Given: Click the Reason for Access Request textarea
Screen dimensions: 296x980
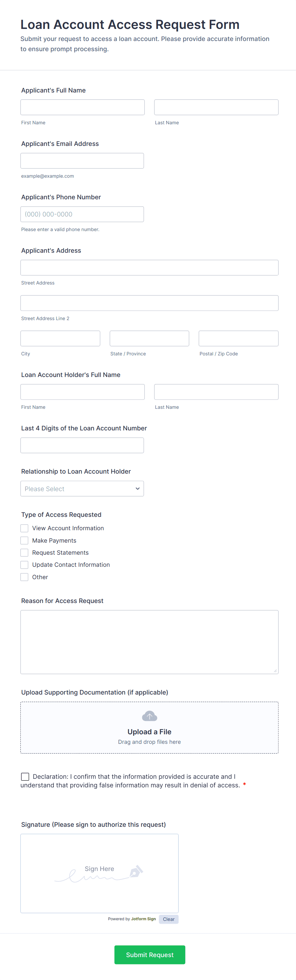Looking at the screenshot, I should [149, 642].
